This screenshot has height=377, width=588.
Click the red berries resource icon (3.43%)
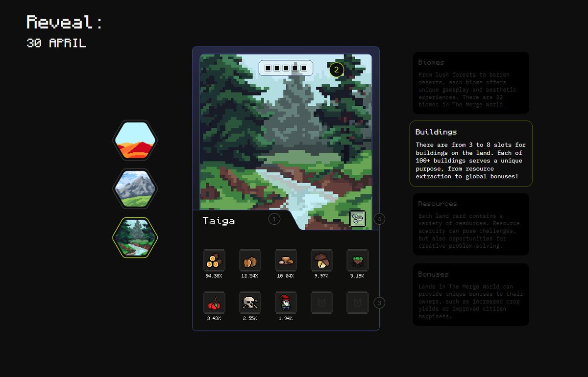[x=214, y=303]
